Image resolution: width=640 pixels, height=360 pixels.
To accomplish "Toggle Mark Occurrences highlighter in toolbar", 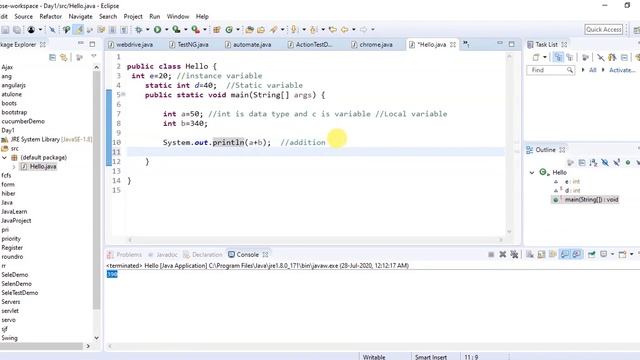I will tap(79, 29).
